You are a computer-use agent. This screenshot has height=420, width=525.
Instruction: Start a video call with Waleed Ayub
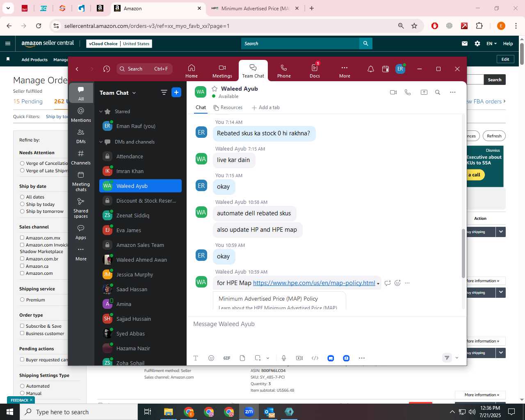point(393,92)
